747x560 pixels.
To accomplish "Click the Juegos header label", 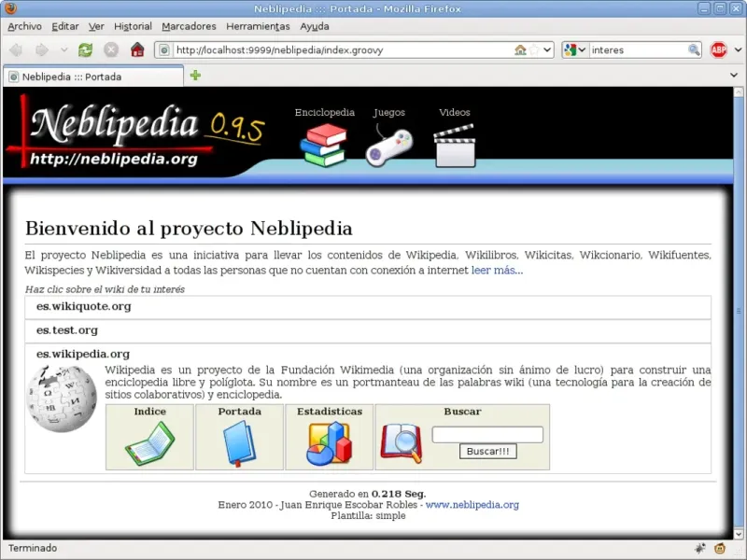I will pyautogui.click(x=389, y=112).
